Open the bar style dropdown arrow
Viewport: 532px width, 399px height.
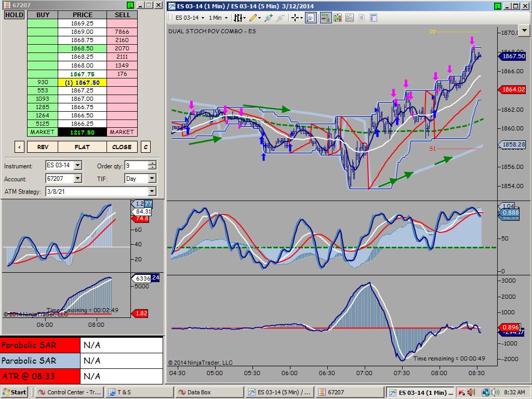(x=244, y=18)
